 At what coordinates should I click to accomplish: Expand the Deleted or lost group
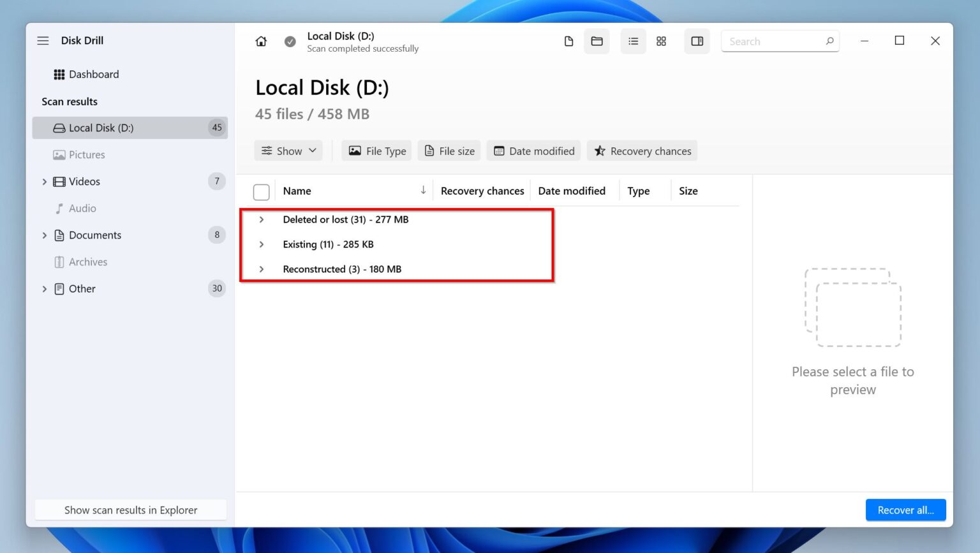(x=262, y=219)
